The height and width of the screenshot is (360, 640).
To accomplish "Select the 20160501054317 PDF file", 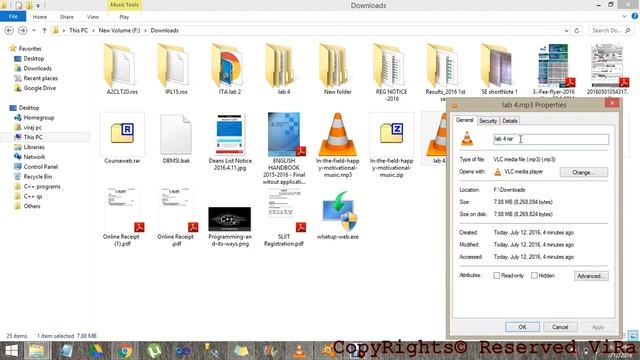I will coord(607,69).
